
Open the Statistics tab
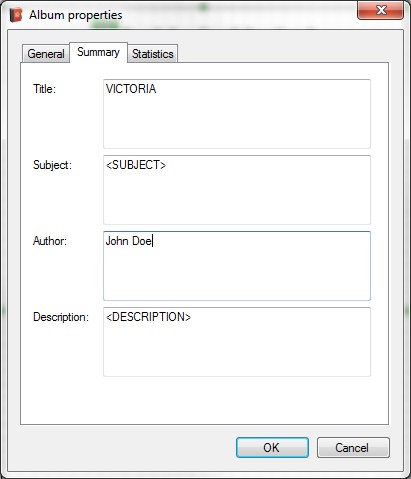click(153, 53)
